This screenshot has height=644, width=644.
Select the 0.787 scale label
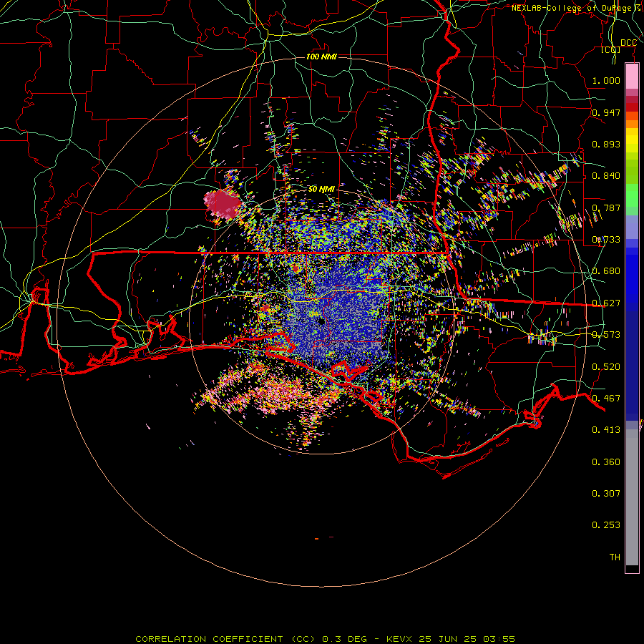[x=606, y=208]
